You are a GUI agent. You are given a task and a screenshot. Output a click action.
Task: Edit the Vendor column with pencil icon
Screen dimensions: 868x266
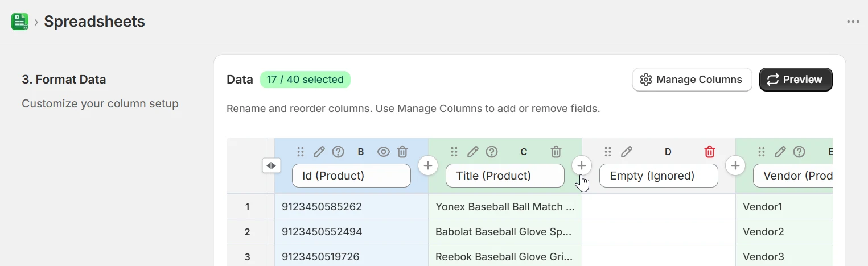tap(780, 152)
